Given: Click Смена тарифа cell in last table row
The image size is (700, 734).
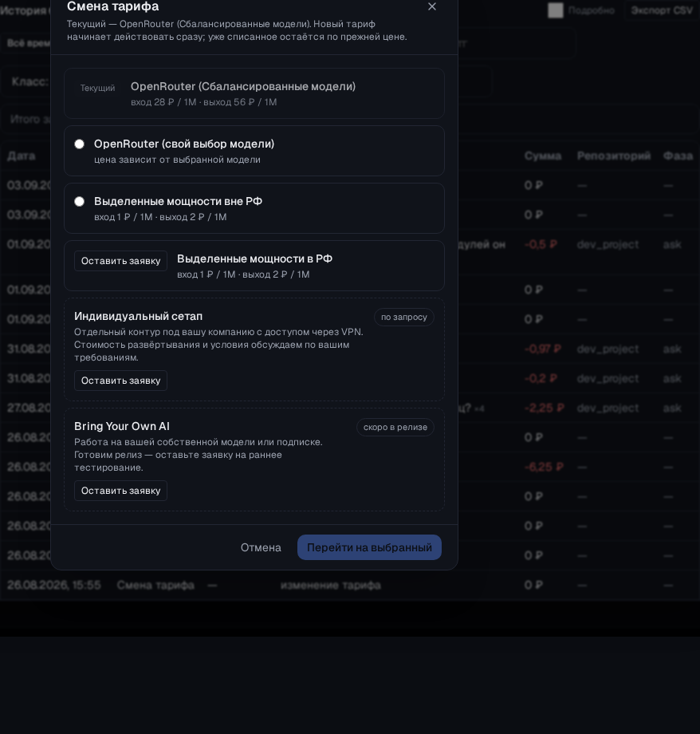Looking at the screenshot, I should tap(155, 585).
